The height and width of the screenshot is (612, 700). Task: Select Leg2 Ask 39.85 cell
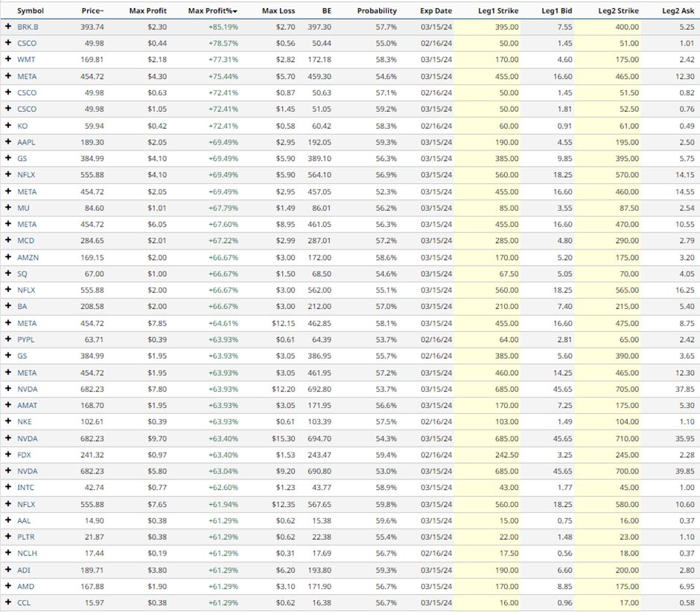click(685, 471)
